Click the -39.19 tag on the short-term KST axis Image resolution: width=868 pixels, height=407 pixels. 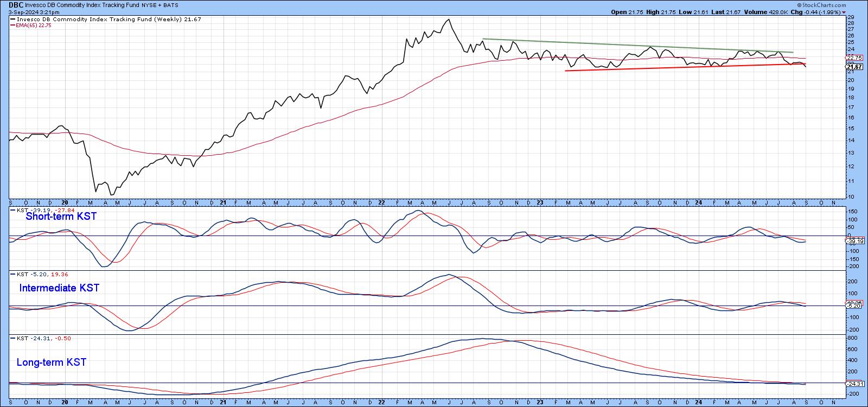(854, 241)
